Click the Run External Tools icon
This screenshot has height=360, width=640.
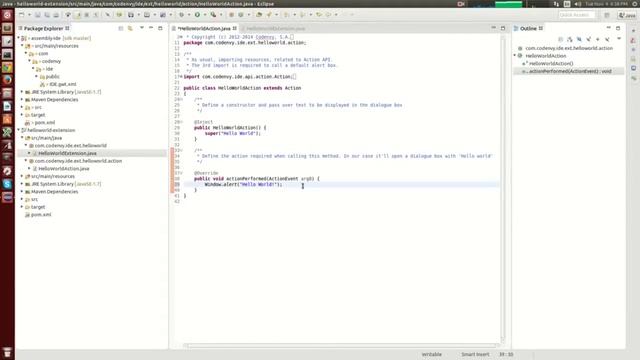click(213, 15)
